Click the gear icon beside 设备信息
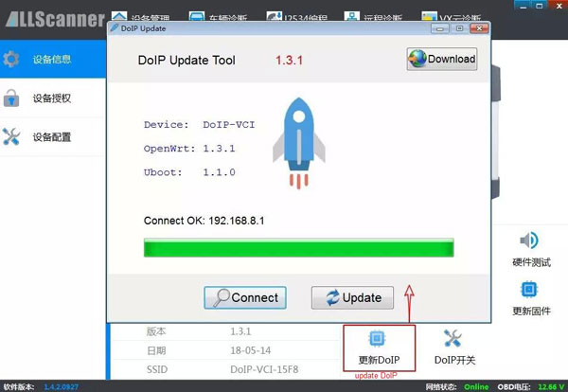The width and height of the screenshot is (568, 392). coord(11,59)
